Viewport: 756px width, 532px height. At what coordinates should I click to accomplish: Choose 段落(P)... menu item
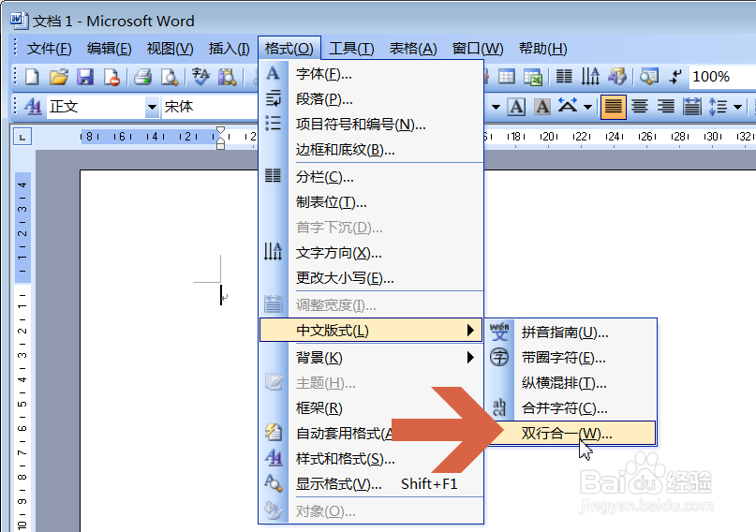(x=371, y=98)
